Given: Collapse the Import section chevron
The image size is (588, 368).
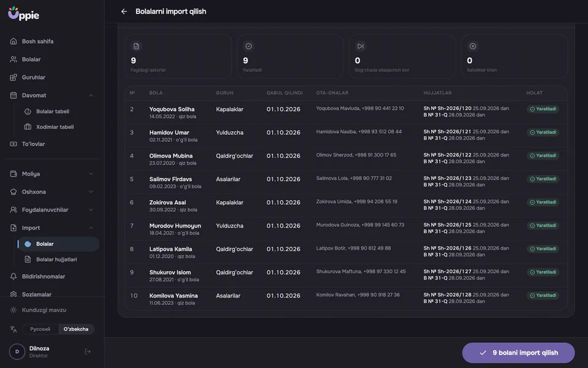Looking at the screenshot, I should [x=91, y=228].
